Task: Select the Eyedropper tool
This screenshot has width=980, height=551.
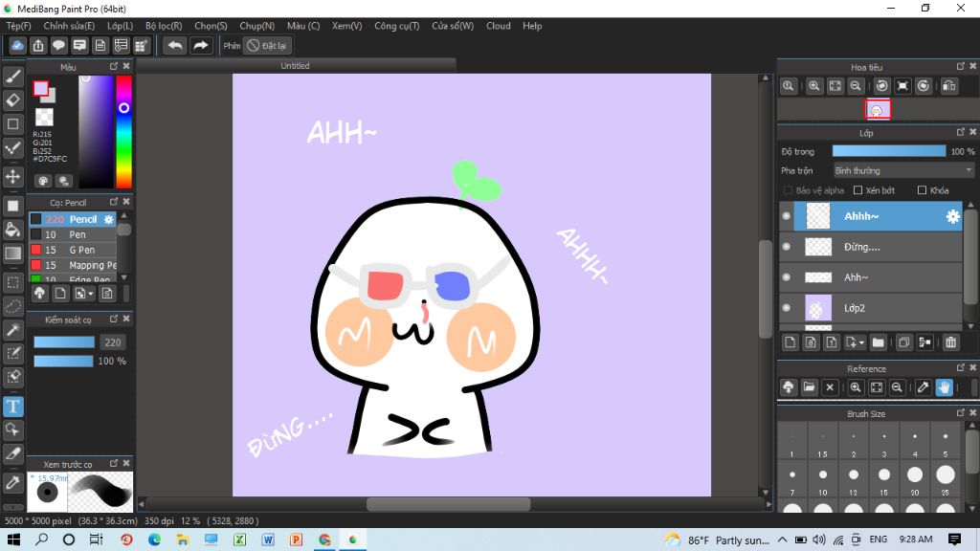Action: point(13,482)
